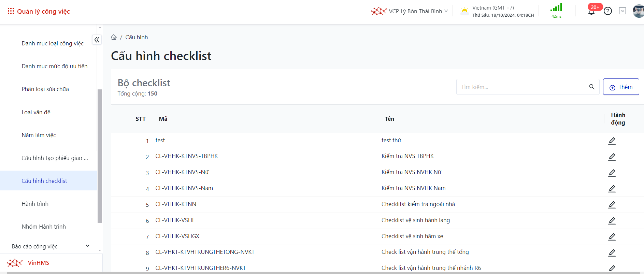Expand the Báo cáo công việc menu
644x274 pixels.
pyautogui.click(x=51, y=246)
